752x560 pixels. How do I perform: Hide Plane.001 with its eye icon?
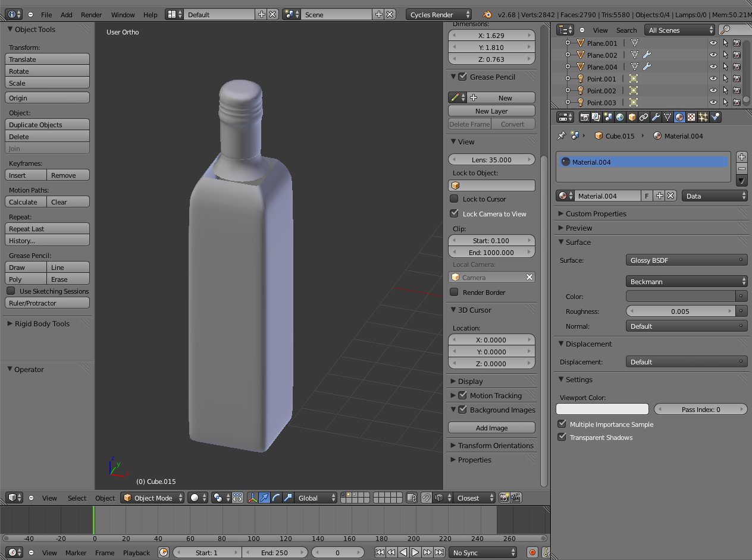click(x=713, y=43)
